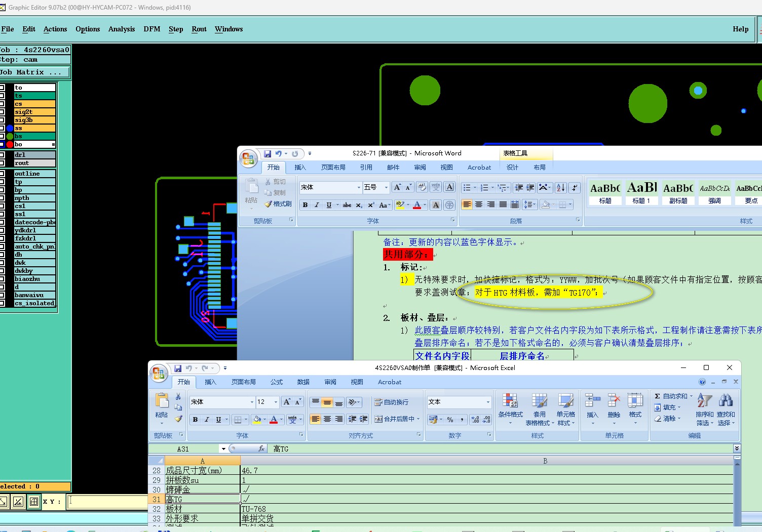Switch to Excel 公式 tab
Image resolution: width=762 pixels, height=532 pixels.
click(277, 382)
